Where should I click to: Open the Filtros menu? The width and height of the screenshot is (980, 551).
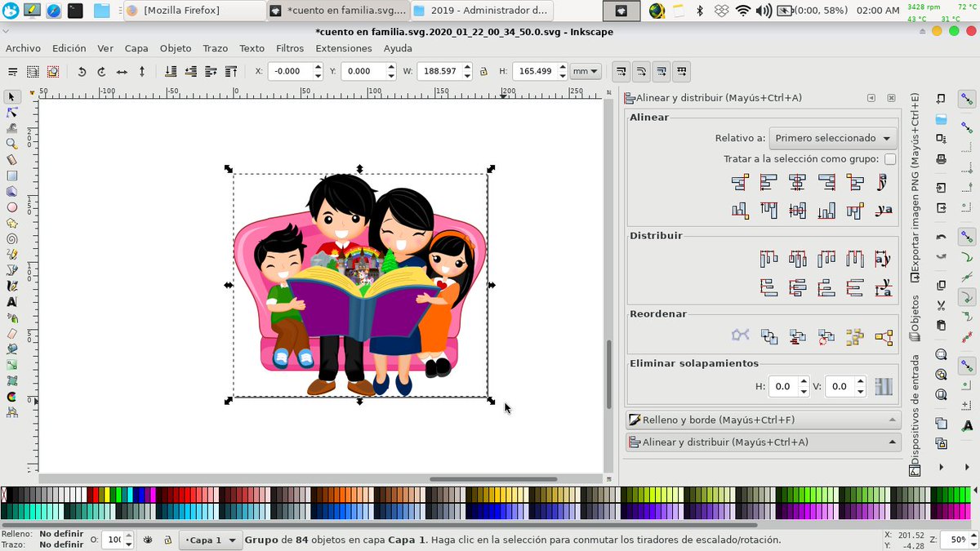[x=290, y=48]
